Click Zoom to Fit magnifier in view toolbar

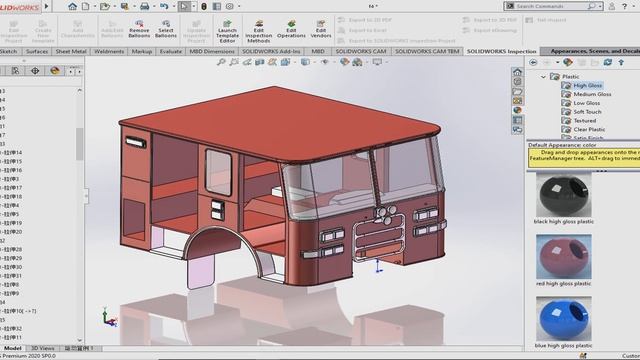click(x=221, y=62)
